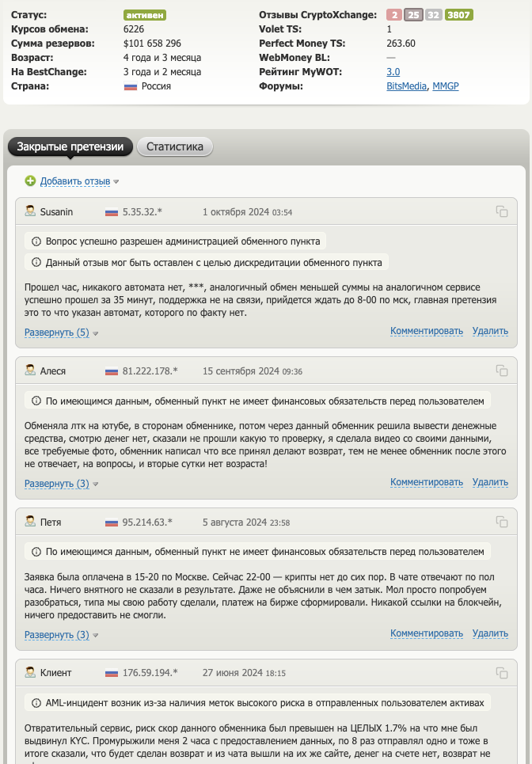Click the username Клиент
This screenshot has height=764, width=532.
55,673
